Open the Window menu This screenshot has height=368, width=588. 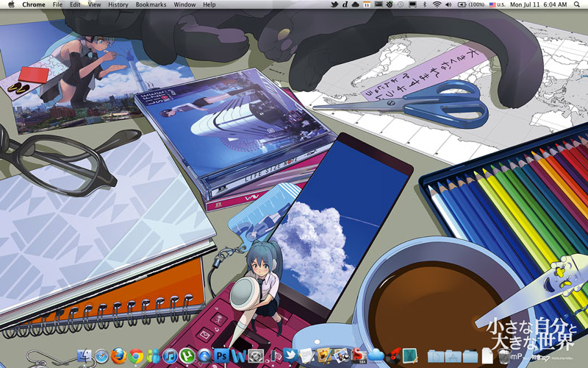(x=184, y=4)
